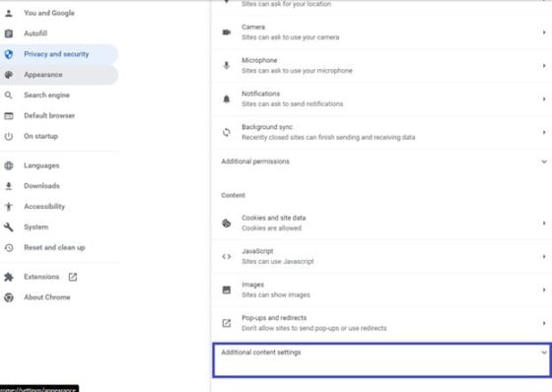552x392 pixels.
Task: Open Extensions via the external link icon
Action: tap(73, 277)
